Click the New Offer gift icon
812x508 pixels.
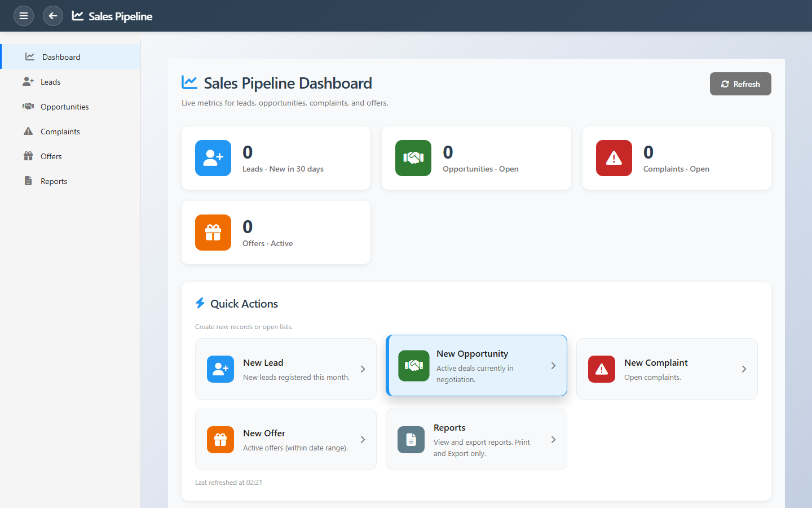point(220,440)
